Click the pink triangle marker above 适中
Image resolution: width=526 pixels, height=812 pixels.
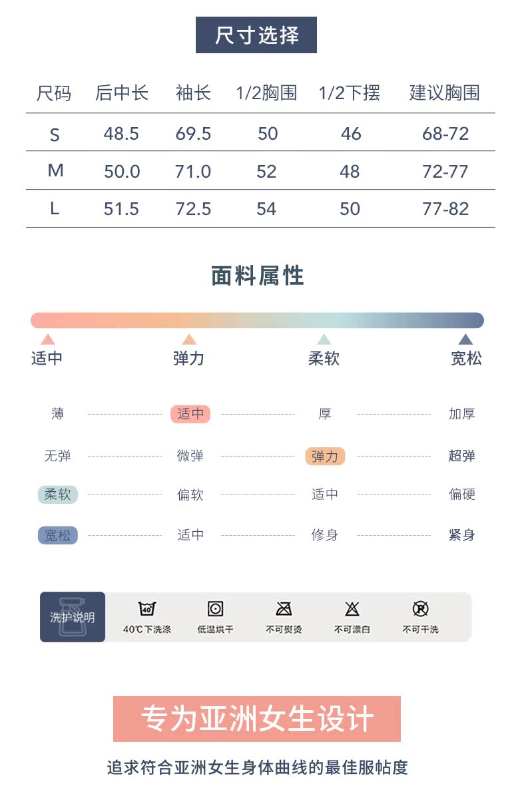pyautogui.click(x=47, y=339)
